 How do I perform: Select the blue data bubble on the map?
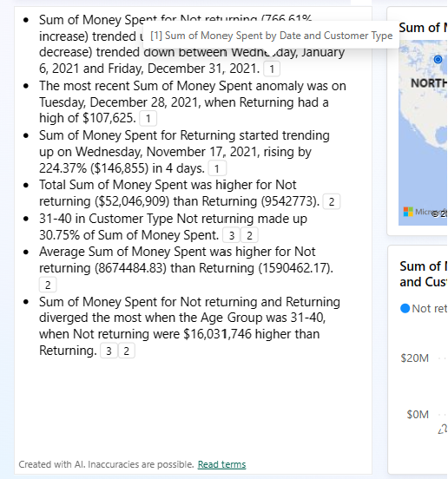(x=438, y=59)
